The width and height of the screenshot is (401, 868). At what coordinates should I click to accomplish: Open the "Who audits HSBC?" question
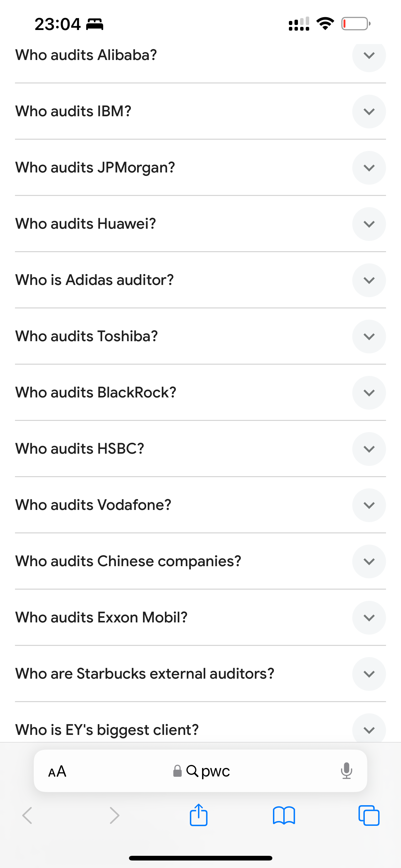coord(80,449)
